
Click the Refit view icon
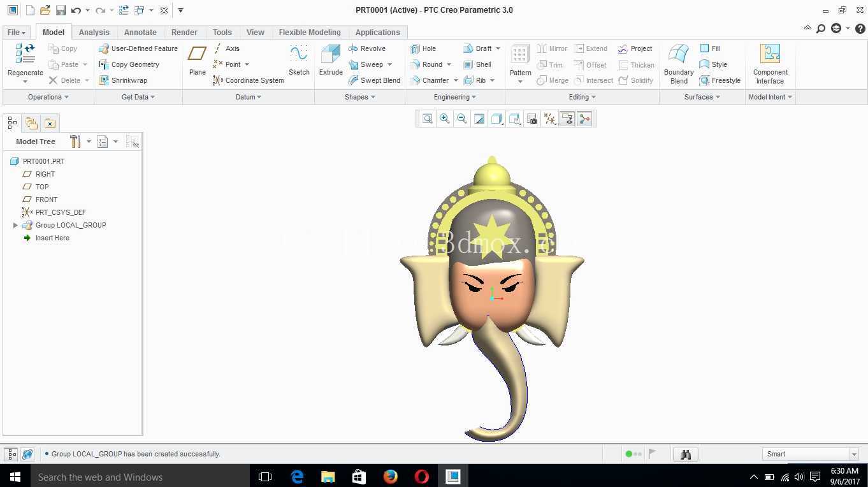coord(427,119)
